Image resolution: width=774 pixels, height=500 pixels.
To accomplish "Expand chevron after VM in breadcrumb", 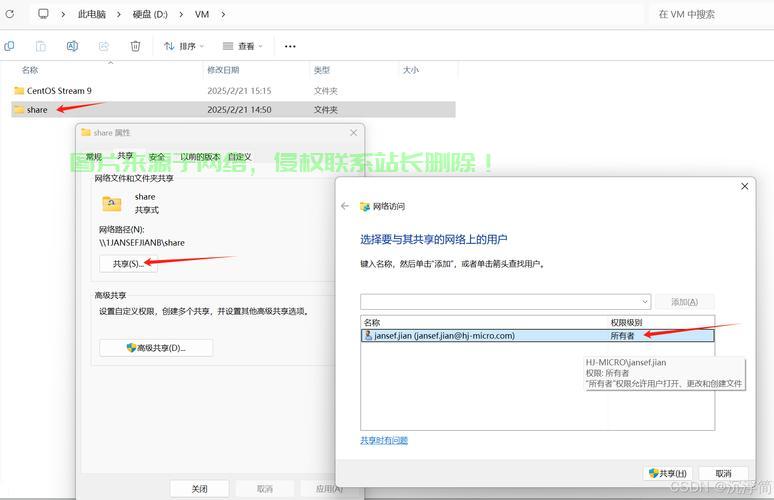I will (223, 14).
